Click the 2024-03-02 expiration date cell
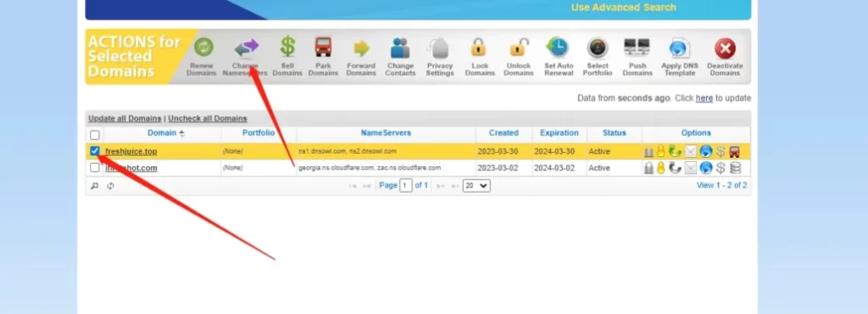Image resolution: width=868 pixels, height=314 pixels. coord(559,168)
